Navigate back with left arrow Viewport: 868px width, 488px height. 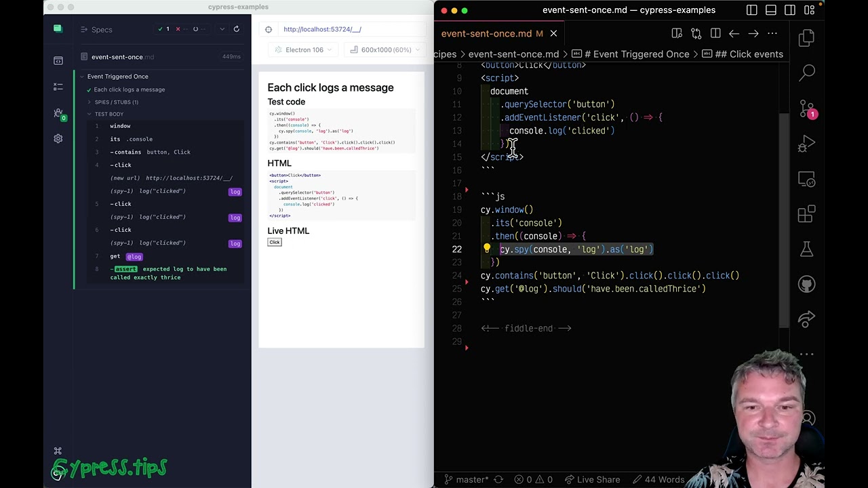[x=734, y=33]
